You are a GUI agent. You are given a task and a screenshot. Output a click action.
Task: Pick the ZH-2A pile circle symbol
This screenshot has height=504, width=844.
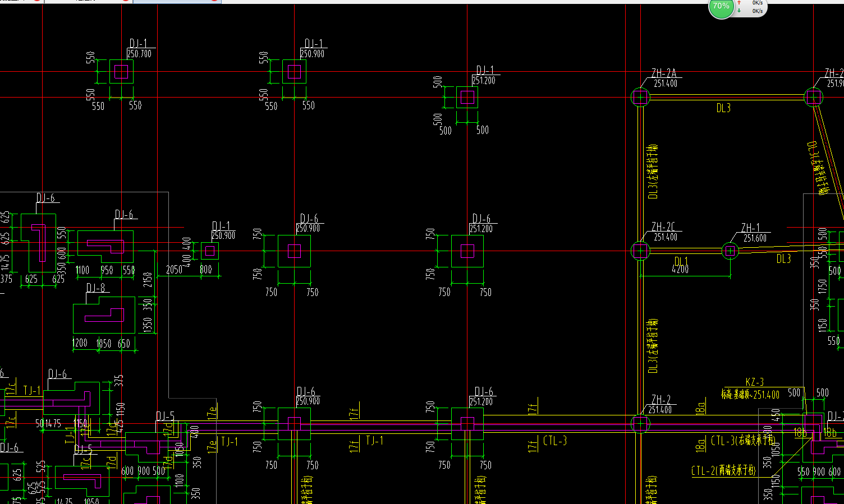pyautogui.click(x=640, y=97)
